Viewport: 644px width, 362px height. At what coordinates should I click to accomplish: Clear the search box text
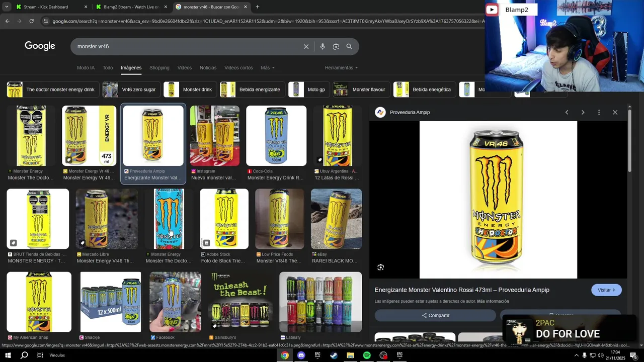click(306, 46)
